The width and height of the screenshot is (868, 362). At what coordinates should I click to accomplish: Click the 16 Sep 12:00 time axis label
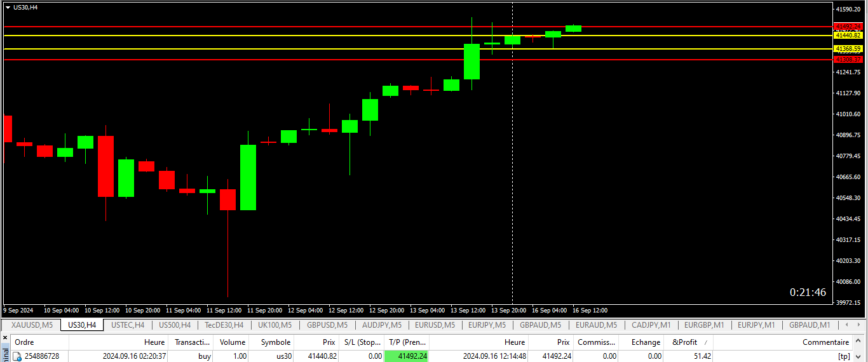590,311
